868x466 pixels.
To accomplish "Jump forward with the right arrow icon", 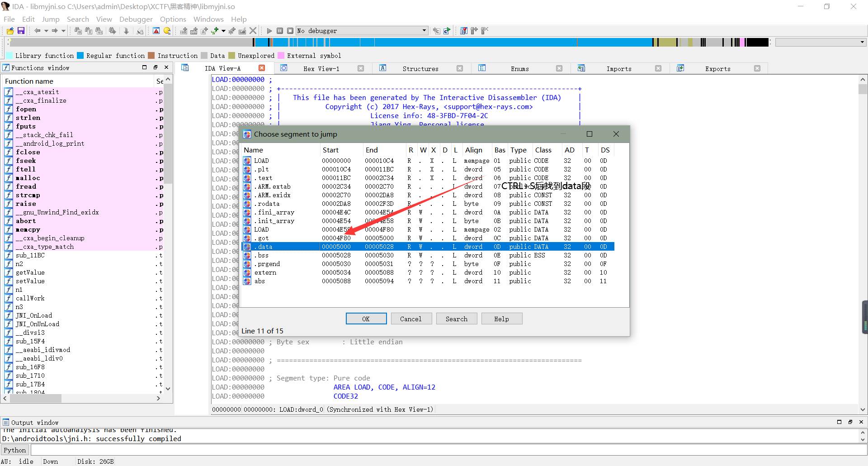I will click(x=55, y=31).
